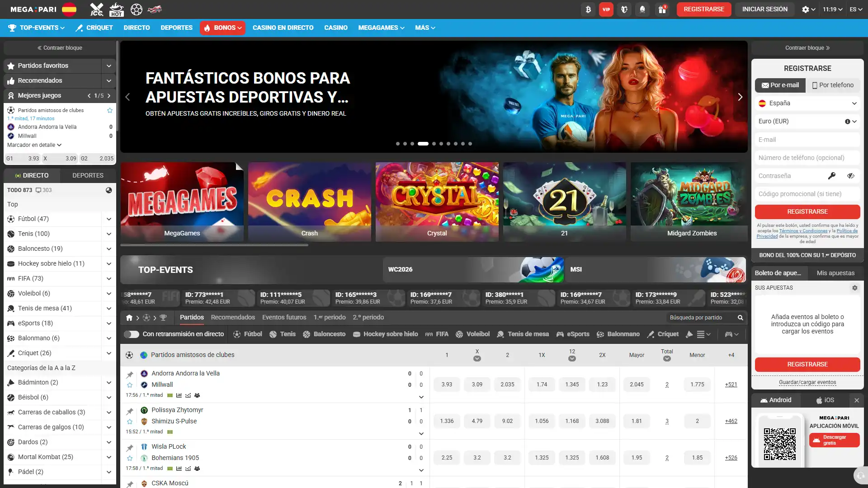Open bet slip settings gear icon
The height and width of the screenshot is (488, 868).
coord(855,288)
